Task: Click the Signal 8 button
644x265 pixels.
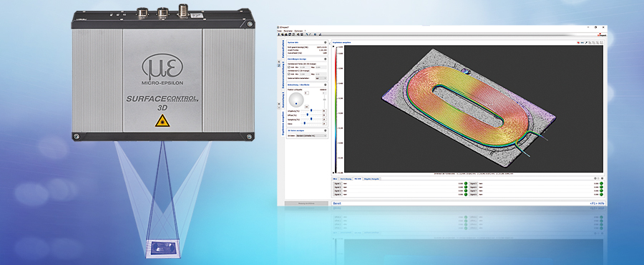Action: pos(473,194)
